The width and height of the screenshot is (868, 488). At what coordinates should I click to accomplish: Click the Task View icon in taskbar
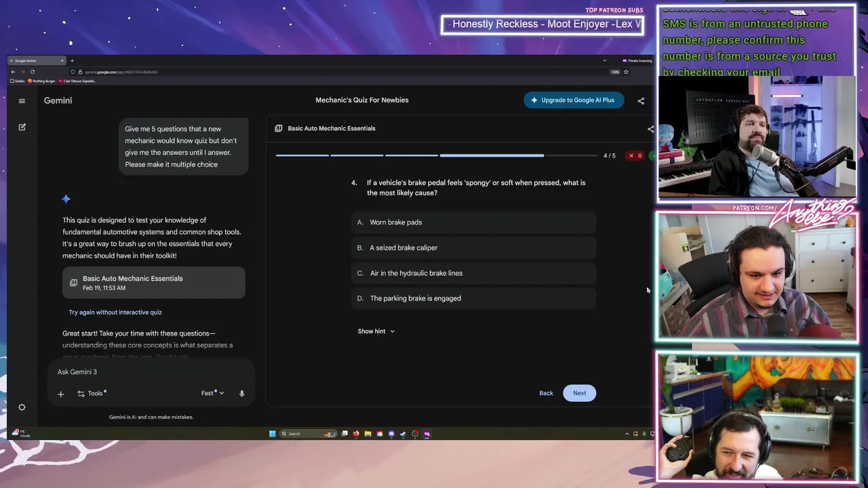click(x=344, y=434)
